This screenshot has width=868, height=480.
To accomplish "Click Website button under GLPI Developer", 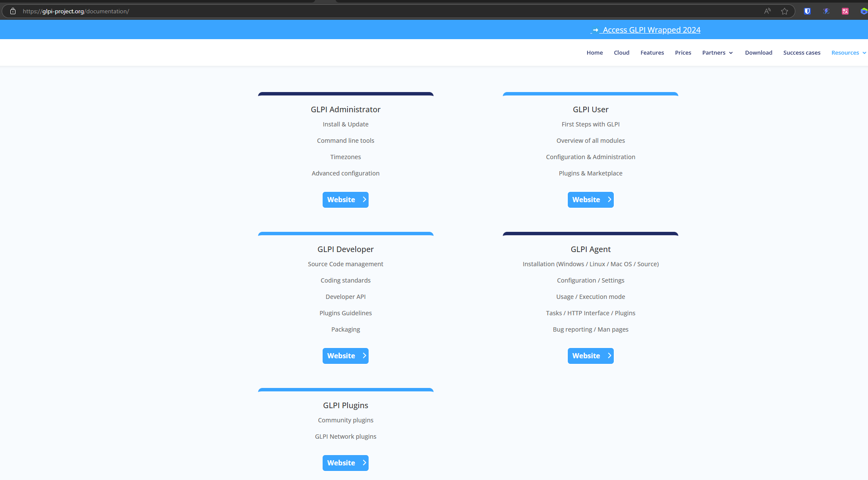I will [x=345, y=356].
